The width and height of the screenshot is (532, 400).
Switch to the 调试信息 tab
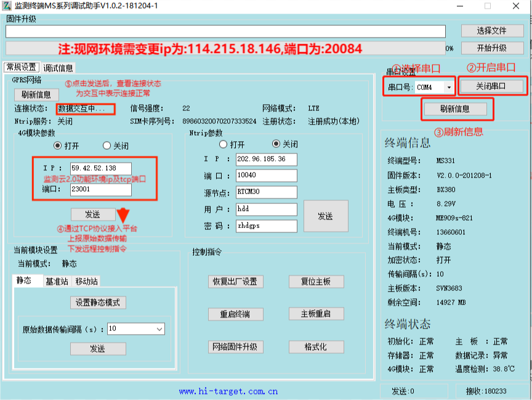58,68
